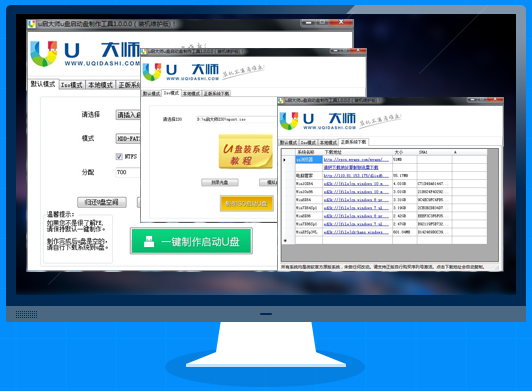Open download link in 电脑管家 row
The image size is (532, 391).
point(356,175)
